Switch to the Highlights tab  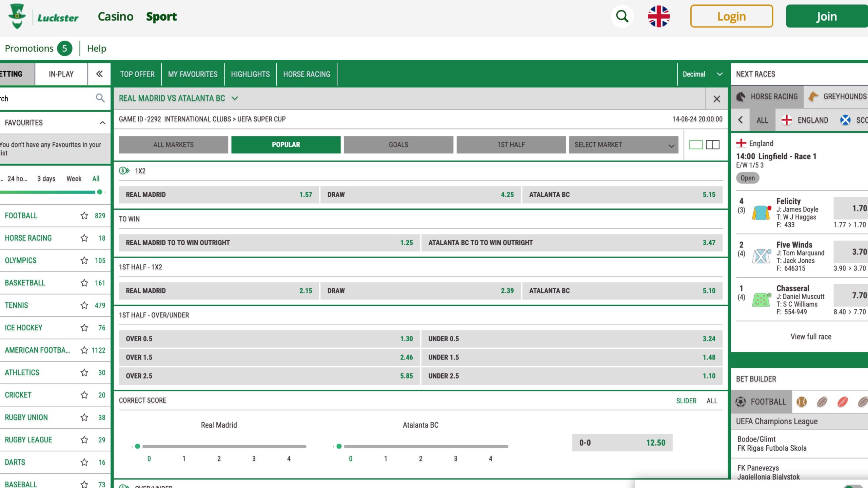(x=250, y=74)
